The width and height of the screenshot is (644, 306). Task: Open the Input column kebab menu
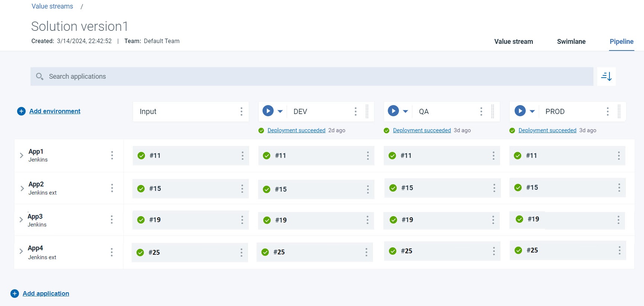(241, 111)
